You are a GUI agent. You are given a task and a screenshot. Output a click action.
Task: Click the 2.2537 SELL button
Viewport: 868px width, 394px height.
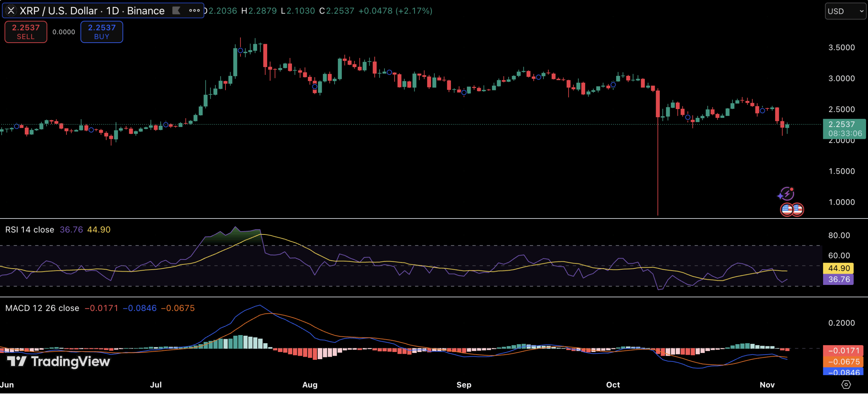click(x=26, y=32)
